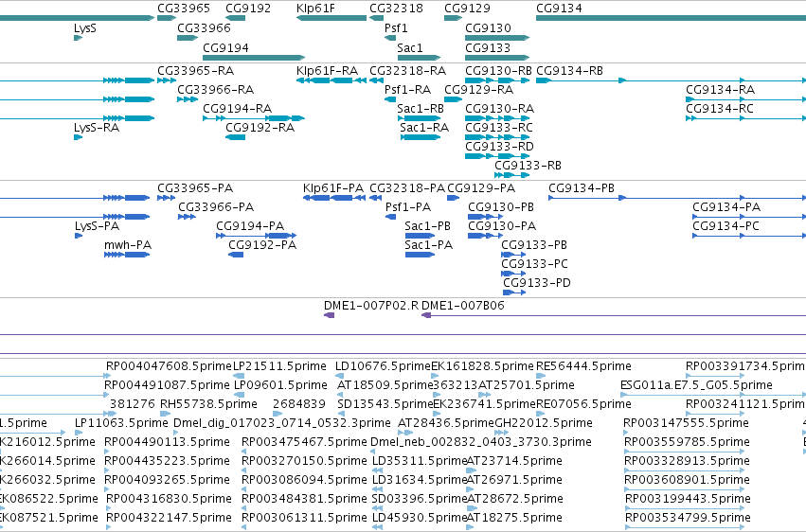Select the CG32318-PA protein label
The height and width of the screenshot is (532, 806).
(407, 188)
